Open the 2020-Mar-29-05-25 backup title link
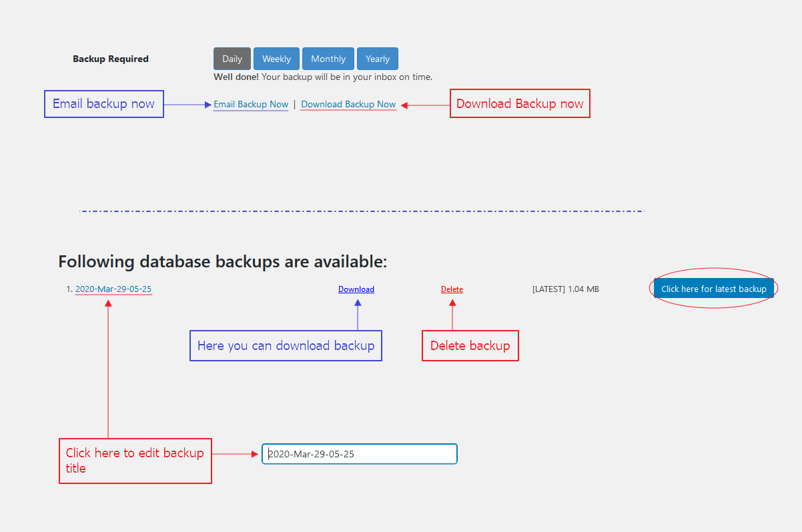802x532 pixels. [x=113, y=289]
